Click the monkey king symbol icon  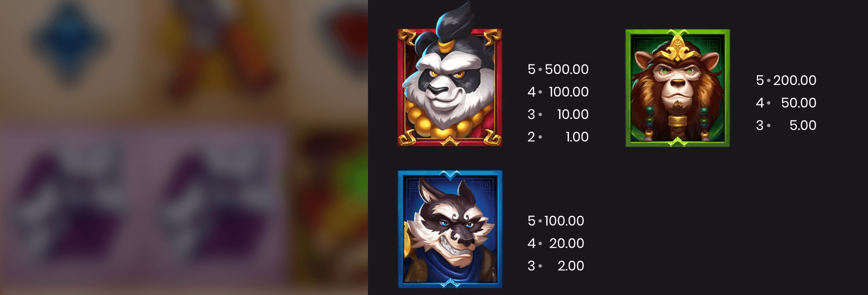pos(677,88)
